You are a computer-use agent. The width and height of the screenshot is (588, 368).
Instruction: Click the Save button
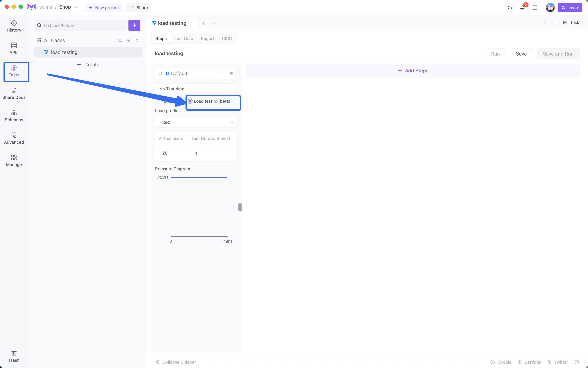point(521,54)
